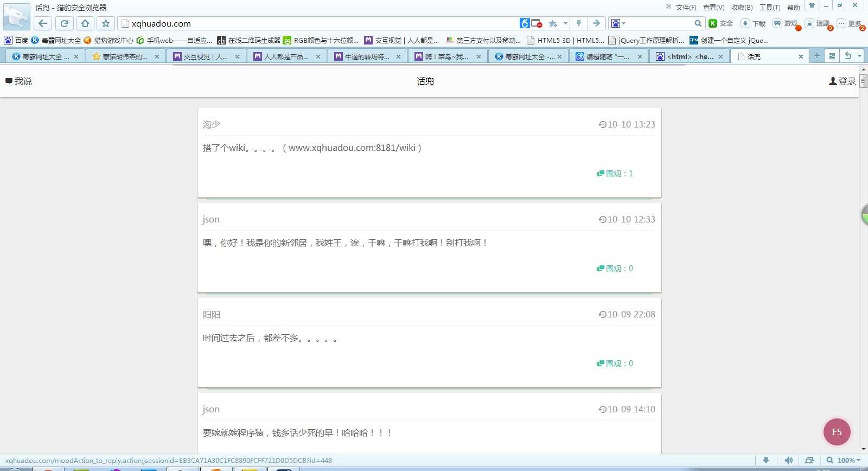Click the 我说 speech bubble button
Image resolution: width=868 pixels, height=471 pixels.
[18, 81]
